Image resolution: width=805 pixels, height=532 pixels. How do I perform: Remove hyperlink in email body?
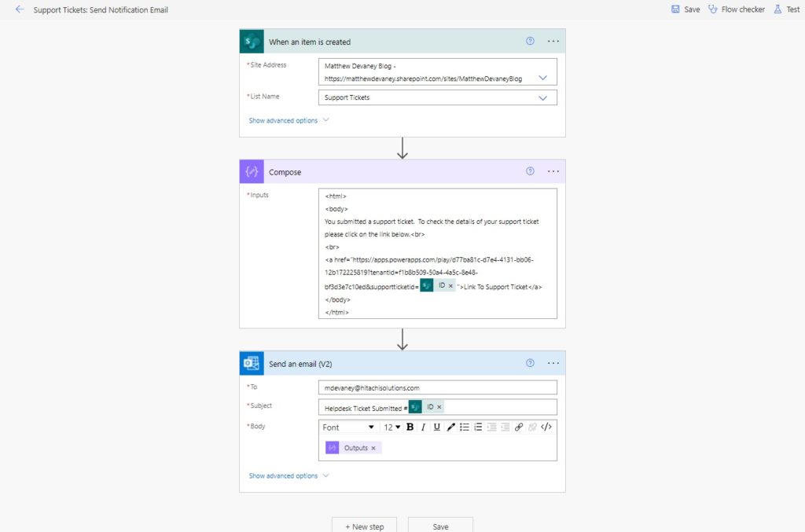pos(532,427)
